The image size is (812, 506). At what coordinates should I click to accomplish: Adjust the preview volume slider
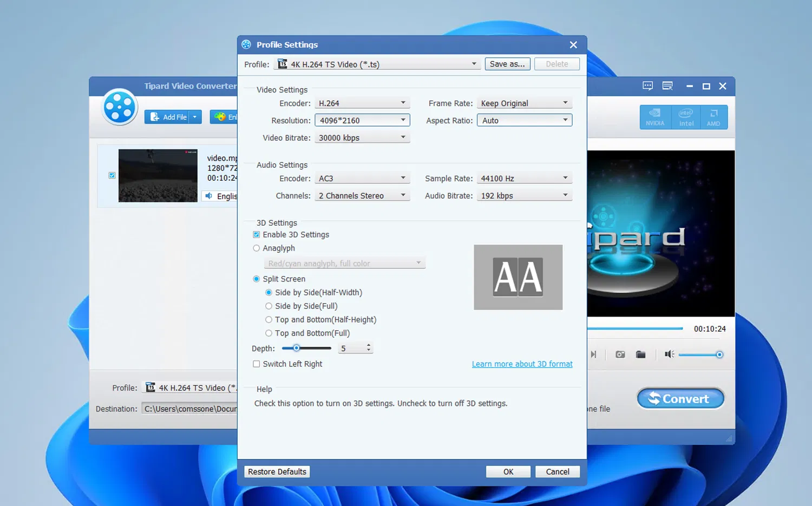[x=701, y=355]
